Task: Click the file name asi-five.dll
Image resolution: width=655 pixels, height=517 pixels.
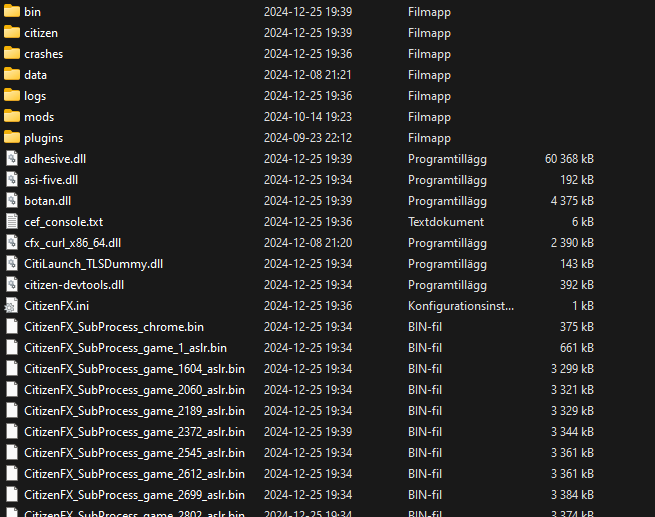Action: (51, 180)
